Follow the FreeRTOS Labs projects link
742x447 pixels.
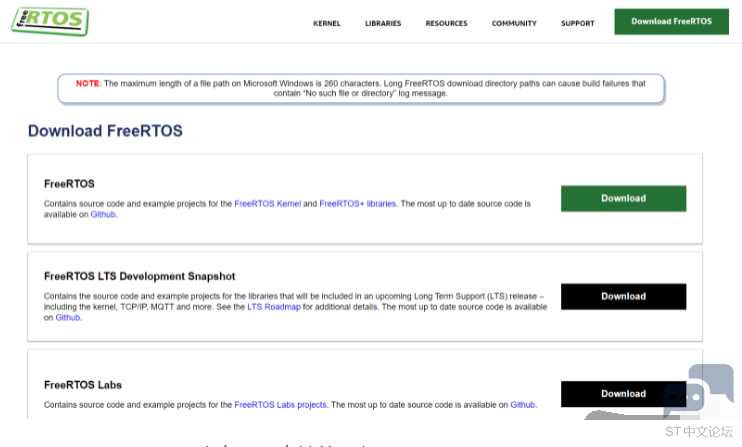280,405
